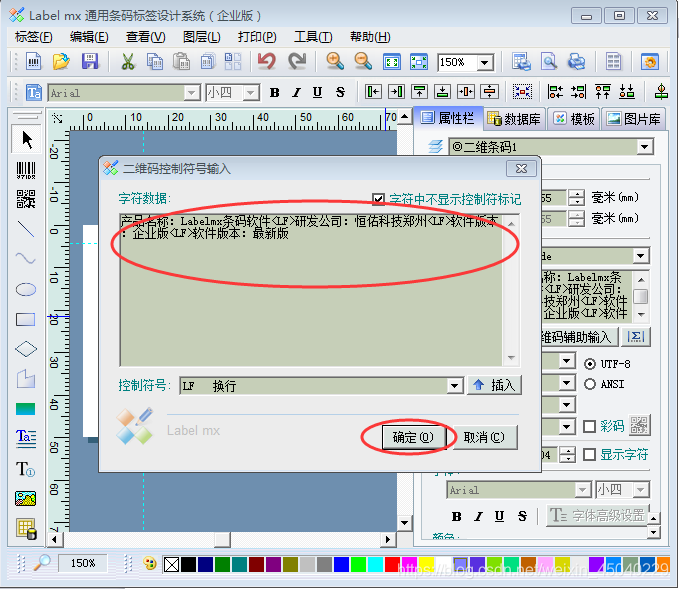Open the 150% zoom dropdown in toolbar
The height and width of the screenshot is (589, 679).
485,63
